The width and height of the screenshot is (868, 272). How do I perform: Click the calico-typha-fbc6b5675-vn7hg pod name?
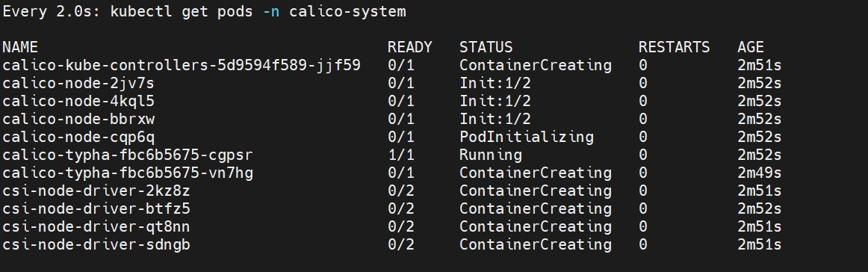coord(128,173)
